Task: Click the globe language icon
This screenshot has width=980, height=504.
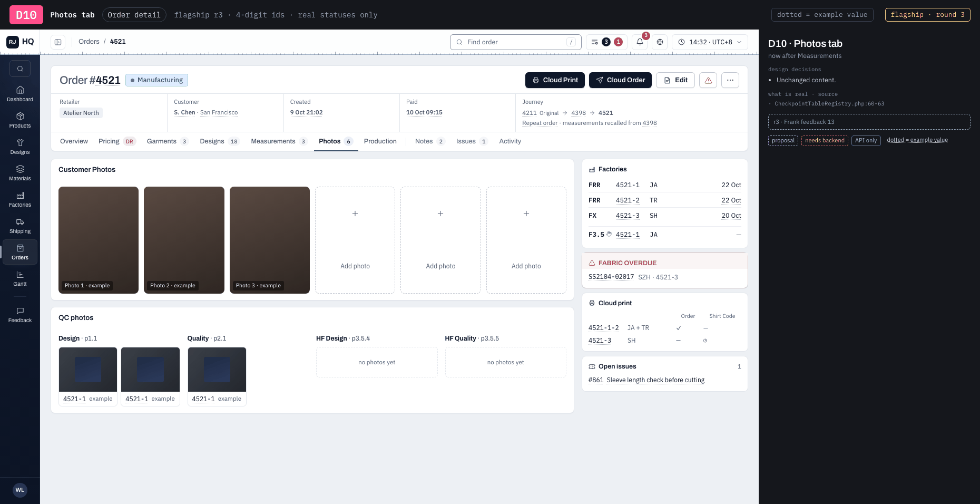Action: [x=660, y=42]
